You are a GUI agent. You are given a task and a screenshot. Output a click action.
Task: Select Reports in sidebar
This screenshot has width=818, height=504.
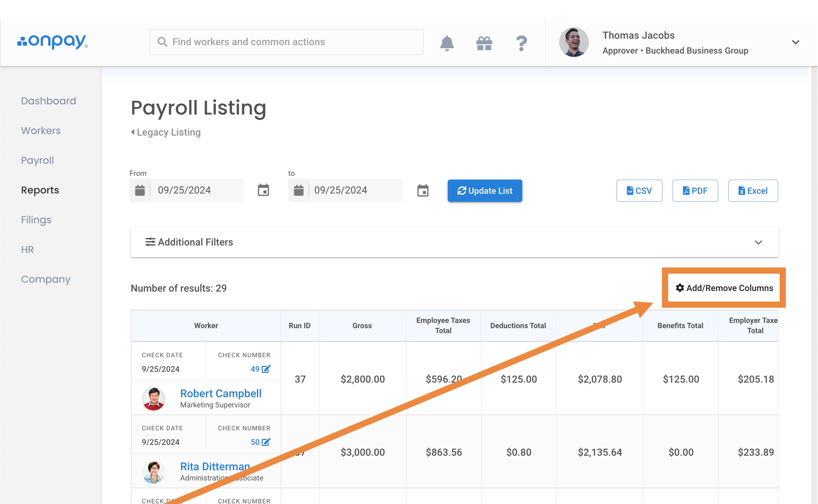point(40,190)
